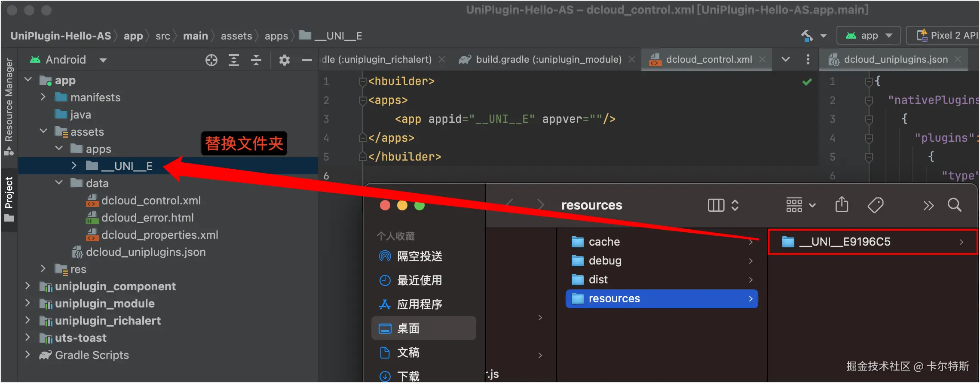This screenshot has height=383, width=980.
Task: Expand the uniplugin_richalert module
Action: pyautogui.click(x=28, y=320)
